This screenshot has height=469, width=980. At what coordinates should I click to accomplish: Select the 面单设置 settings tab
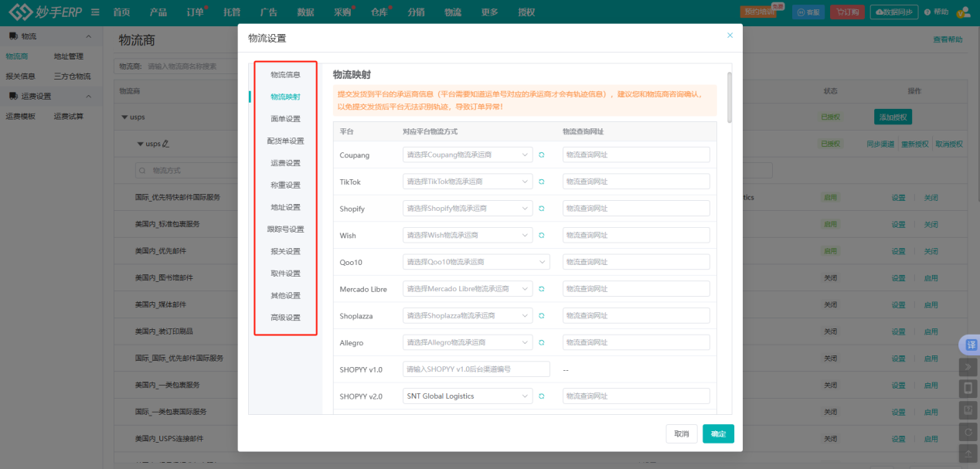pos(285,119)
